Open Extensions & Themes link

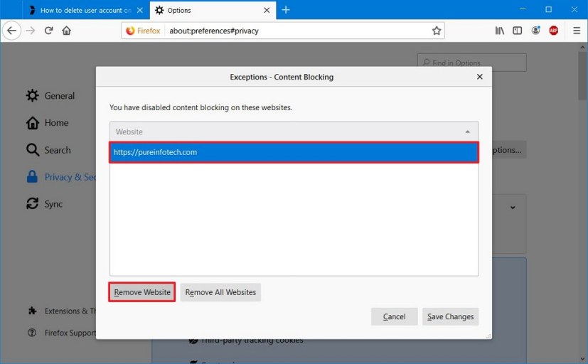(63, 311)
